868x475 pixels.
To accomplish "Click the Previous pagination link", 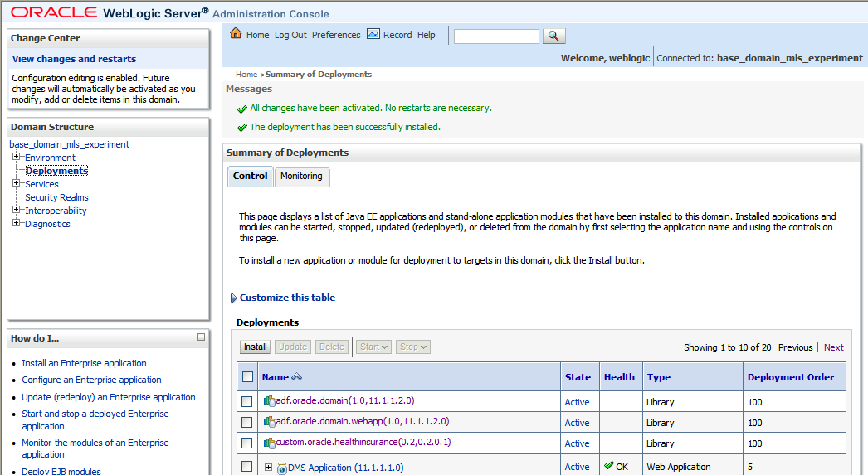I will pyautogui.click(x=796, y=347).
